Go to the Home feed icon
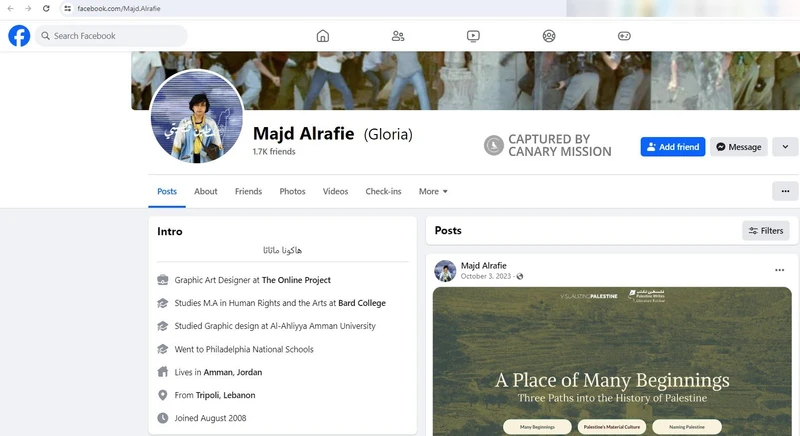This screenshot has width=800, height=436. (x=322, y=36)
